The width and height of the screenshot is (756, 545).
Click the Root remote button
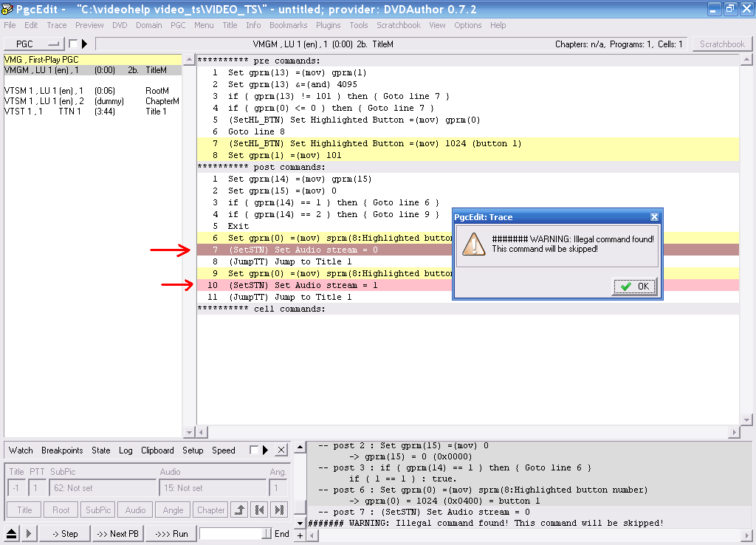tap(61, 510)
